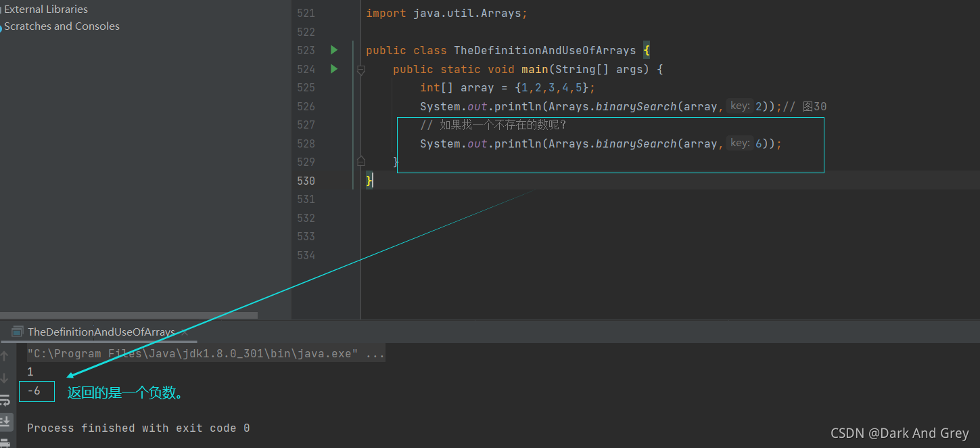980x448 pixels.
Task: Click line number 532 in the gutter
Action: (306, 218)
